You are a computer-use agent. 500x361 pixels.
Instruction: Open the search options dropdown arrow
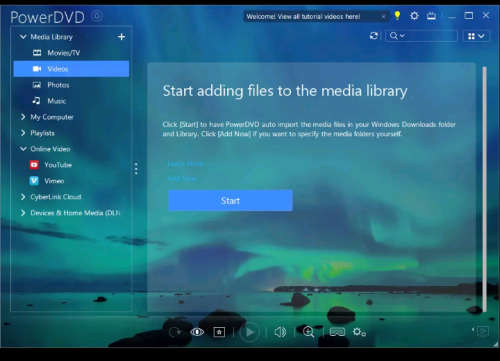point(402,36)
